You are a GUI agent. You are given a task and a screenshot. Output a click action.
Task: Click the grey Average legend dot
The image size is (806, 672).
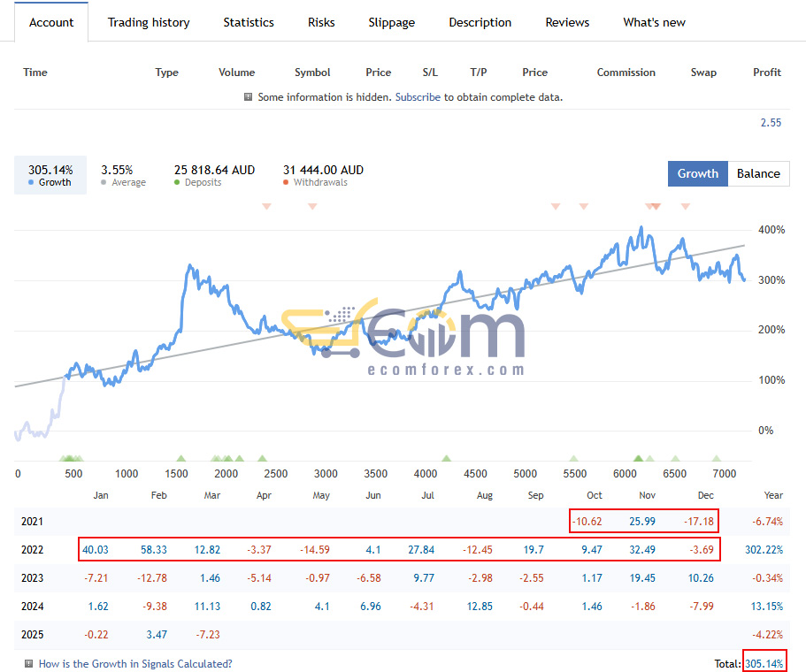[x=104, y=182]
